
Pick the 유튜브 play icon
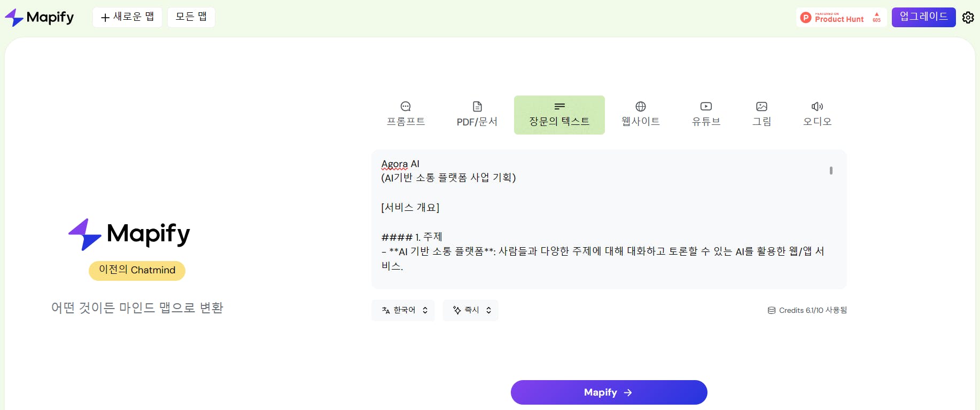(x=706, y=106)
